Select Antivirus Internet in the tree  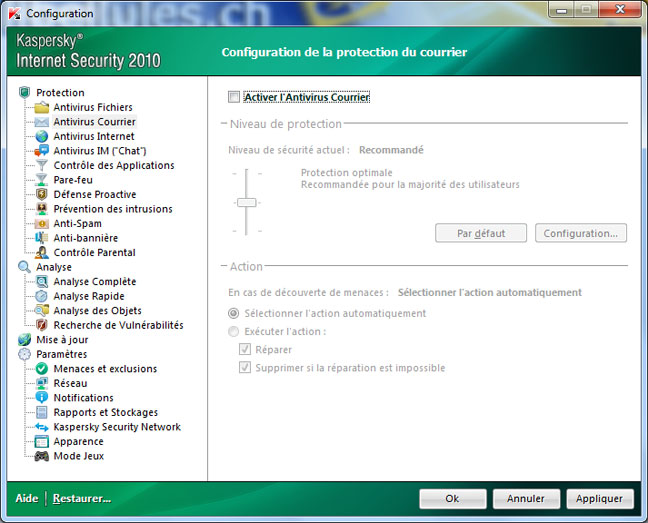pos(94,136)
